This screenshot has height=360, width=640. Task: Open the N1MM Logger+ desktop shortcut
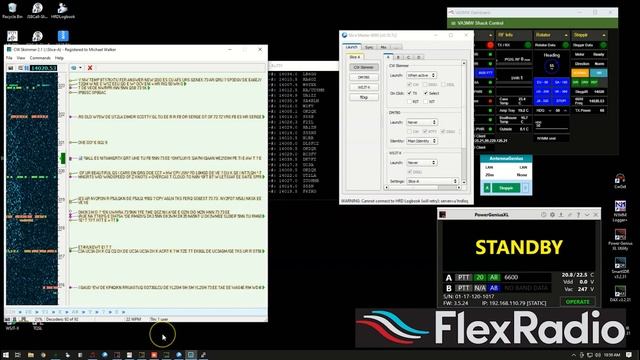(620, 211)
